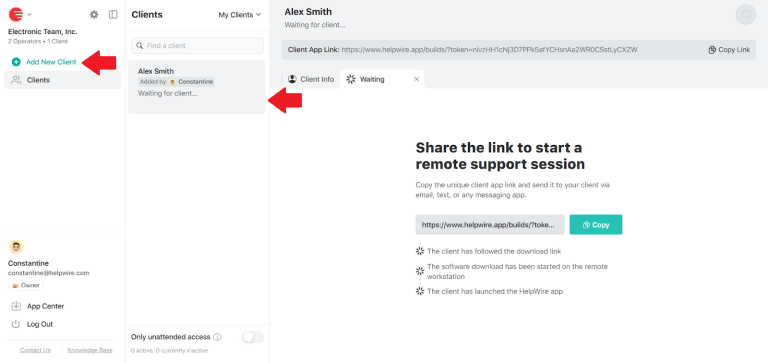The height and width of the screenshot is (363, 768).
Task: Click the Constantine avatar in Added by tag
Action: [172, 82]
